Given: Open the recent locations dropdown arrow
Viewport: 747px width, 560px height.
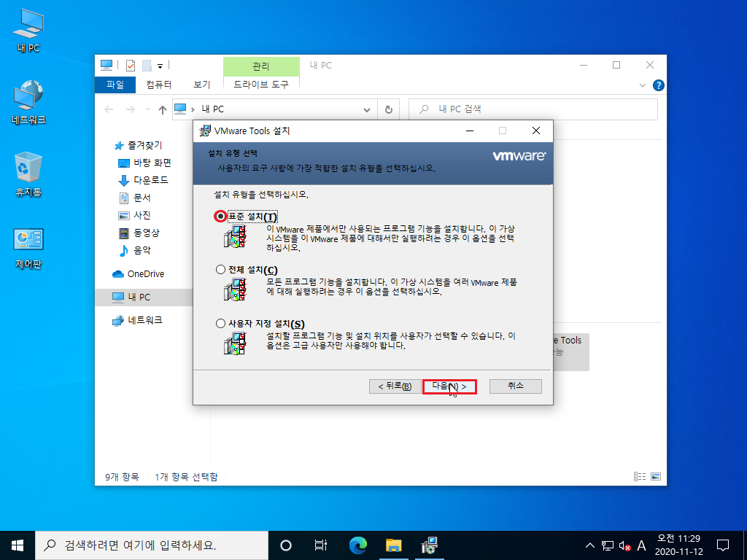Looking at the screenshot, I should [147, 109].
